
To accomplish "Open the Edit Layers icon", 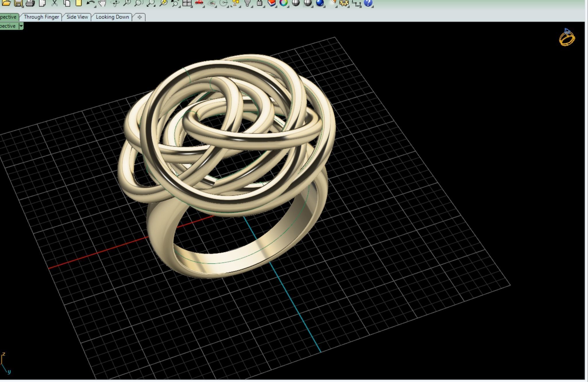I will pyautogui.click(x=272, y=3).
